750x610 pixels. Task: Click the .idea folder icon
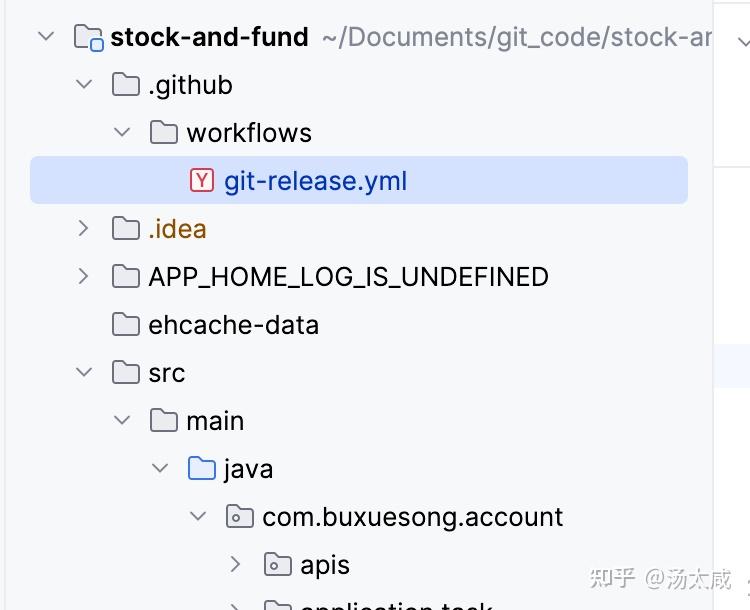click(x=126, y=229)
